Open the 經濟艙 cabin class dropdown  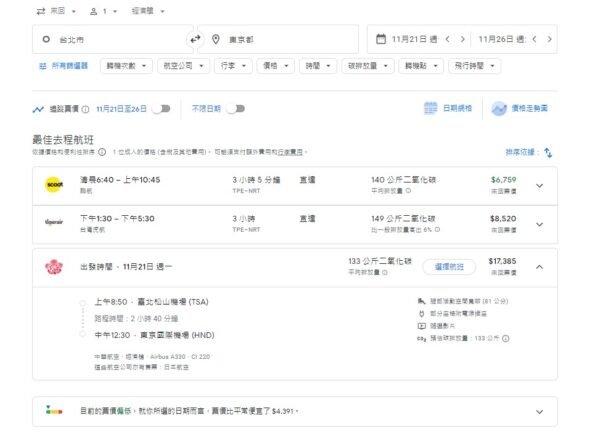(x=148, y=11)
